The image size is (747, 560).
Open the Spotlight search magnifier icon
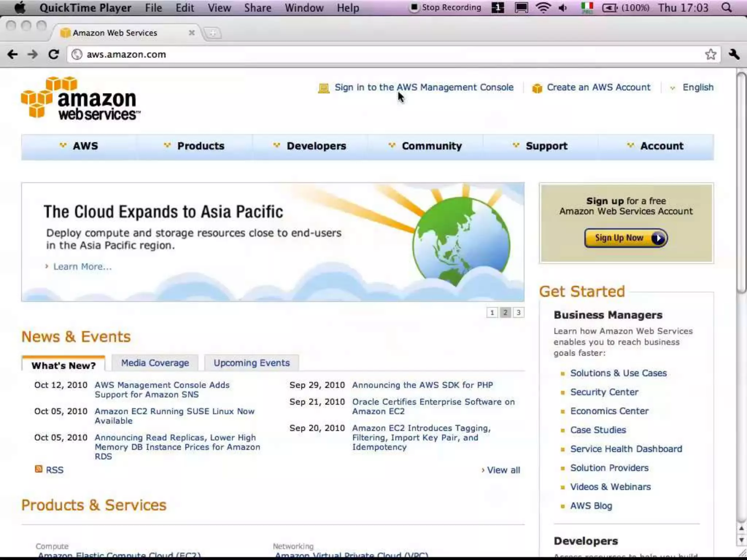coord(727,8)
